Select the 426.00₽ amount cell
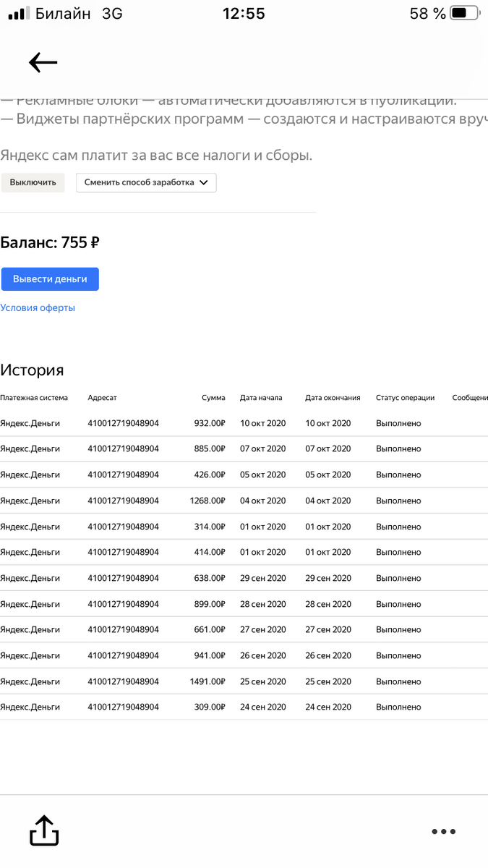This screenshot has height=868, width=488. [x=210, y=475]
